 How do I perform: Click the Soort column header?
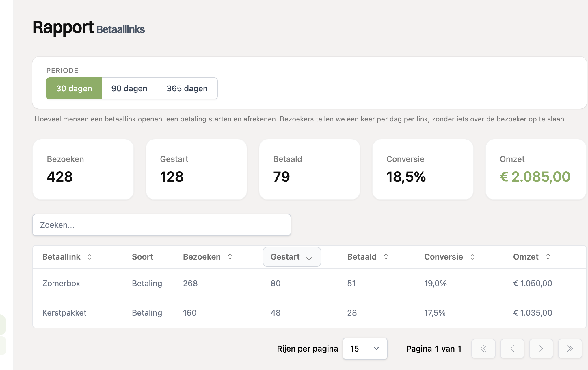142,257
